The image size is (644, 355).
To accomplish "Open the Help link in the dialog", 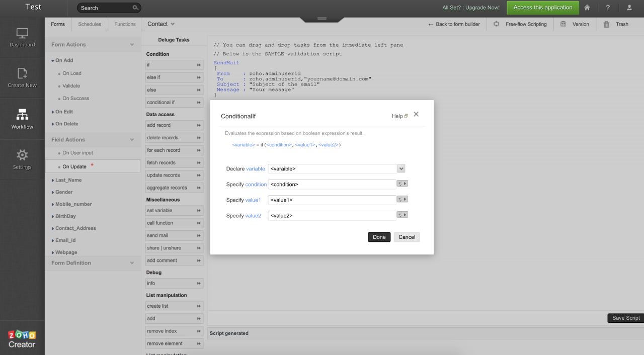I will point(399,116).
